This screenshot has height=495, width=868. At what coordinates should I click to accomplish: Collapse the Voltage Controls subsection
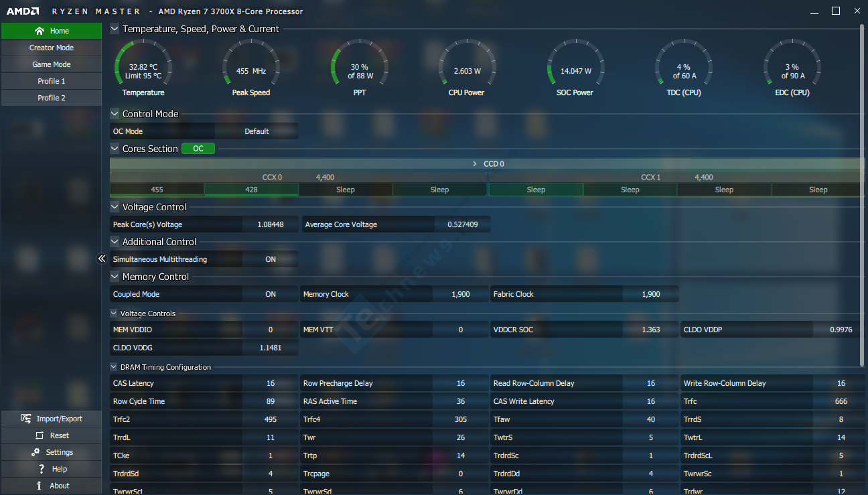(113, 313)
